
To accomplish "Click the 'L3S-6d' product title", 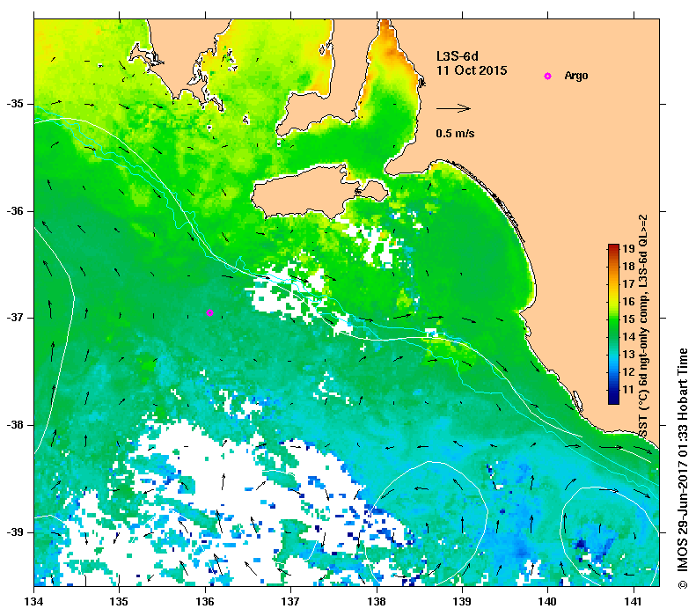I will [458, 56].
